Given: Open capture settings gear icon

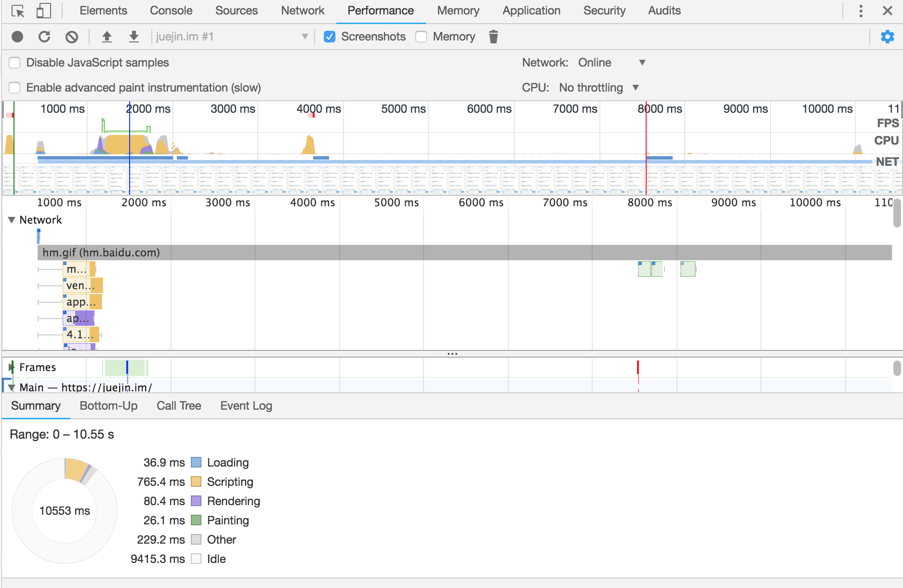Looking at the screenshot, I should coord(887,37).
